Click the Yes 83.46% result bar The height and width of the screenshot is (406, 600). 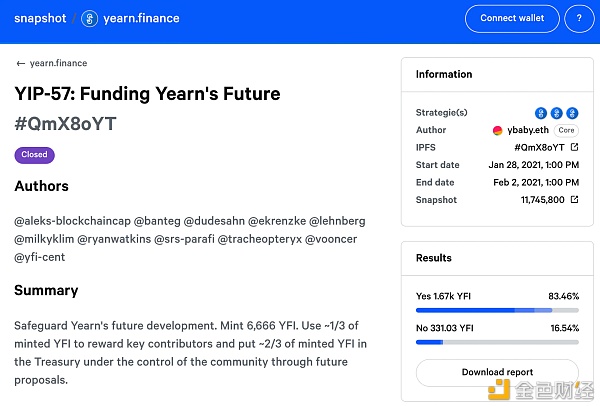tap(497, 310)
